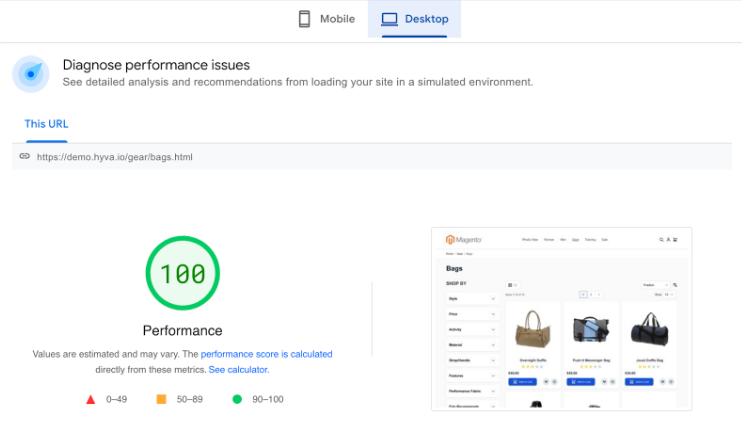Click the dark navy duffle bag image
The width and height of the screenshot is (742, 442).
point(649,329)
